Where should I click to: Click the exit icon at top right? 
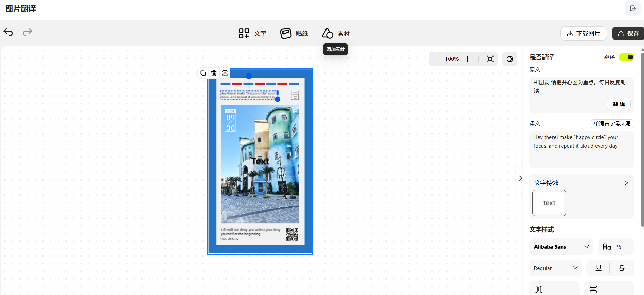coord(633,8)
